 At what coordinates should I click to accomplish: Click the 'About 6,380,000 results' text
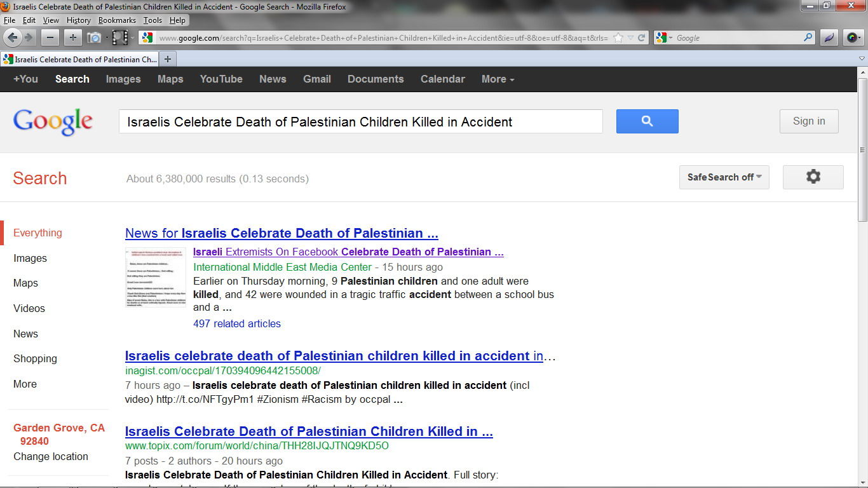click(x=217, y=179)
